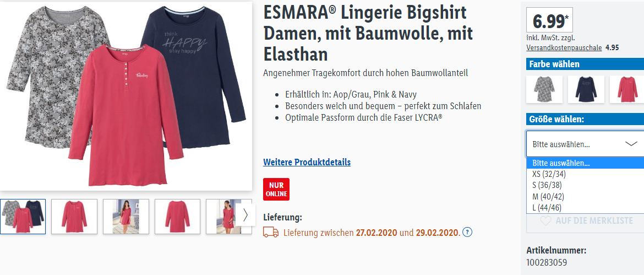This screenshot has width=644, height=275.
Task: Click the delivery truck icon
Action: (271, 232)
